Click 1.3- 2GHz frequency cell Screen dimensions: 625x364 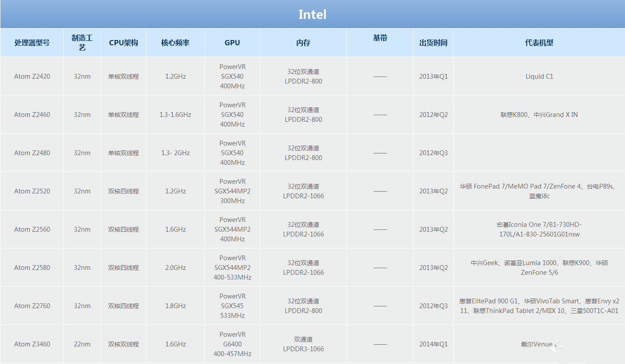coord(175,153)
